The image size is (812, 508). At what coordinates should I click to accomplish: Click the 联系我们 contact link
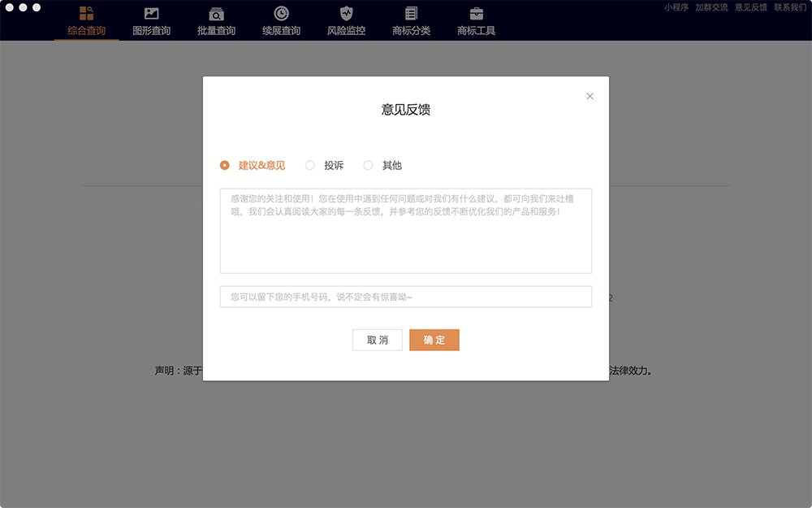[789, 7]
